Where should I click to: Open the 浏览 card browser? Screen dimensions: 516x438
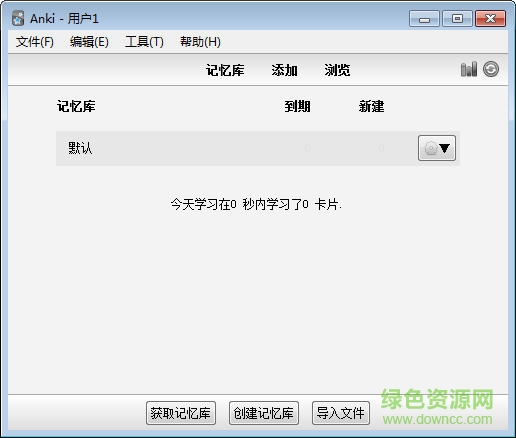(337, 70)
